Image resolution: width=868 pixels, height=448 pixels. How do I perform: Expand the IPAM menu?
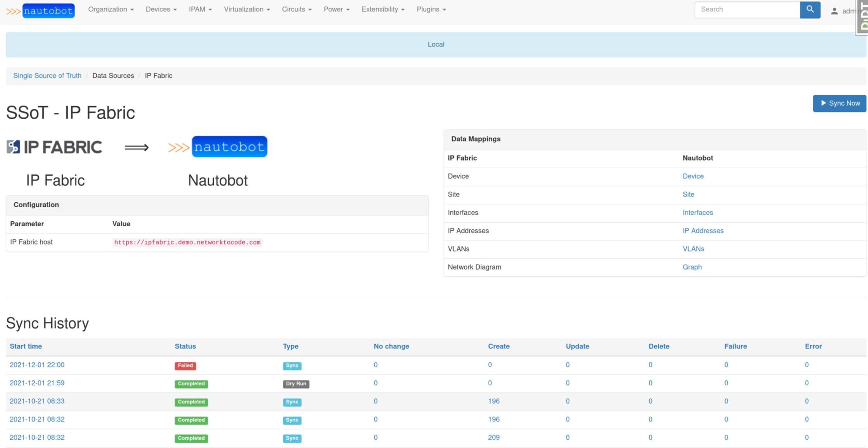click(x=200, y=9)
